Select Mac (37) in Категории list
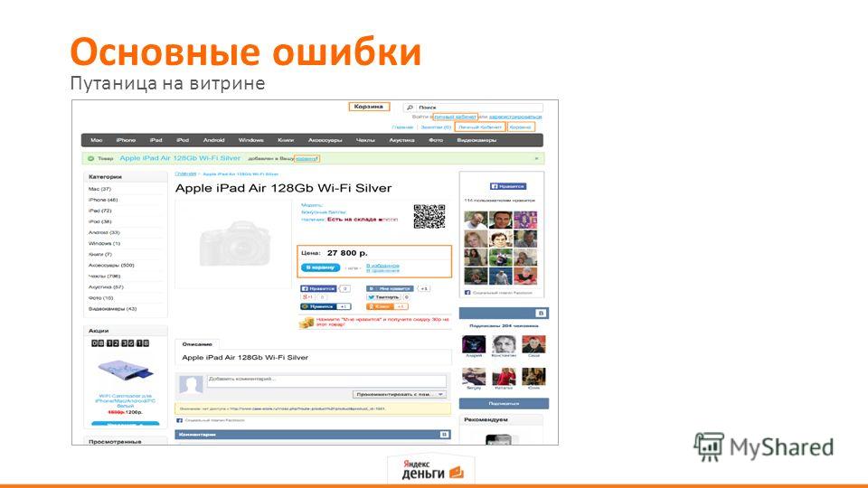This screenshot has height=488, width=868. click(99, 189)
